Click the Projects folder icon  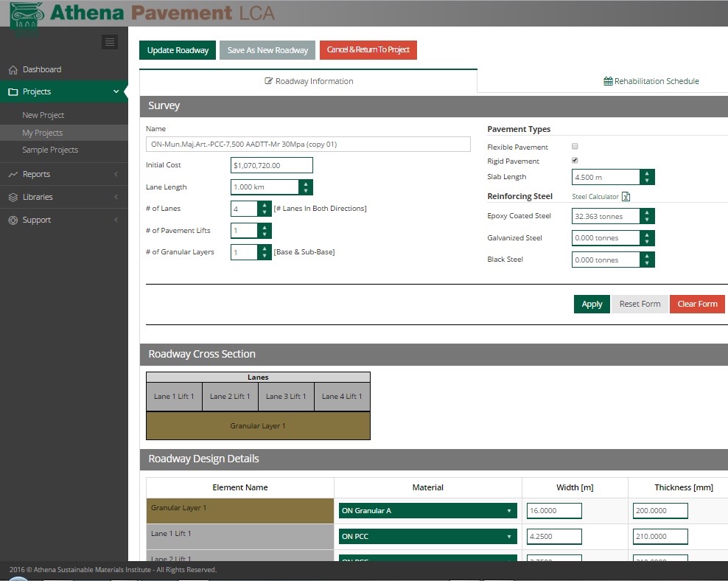13,92
